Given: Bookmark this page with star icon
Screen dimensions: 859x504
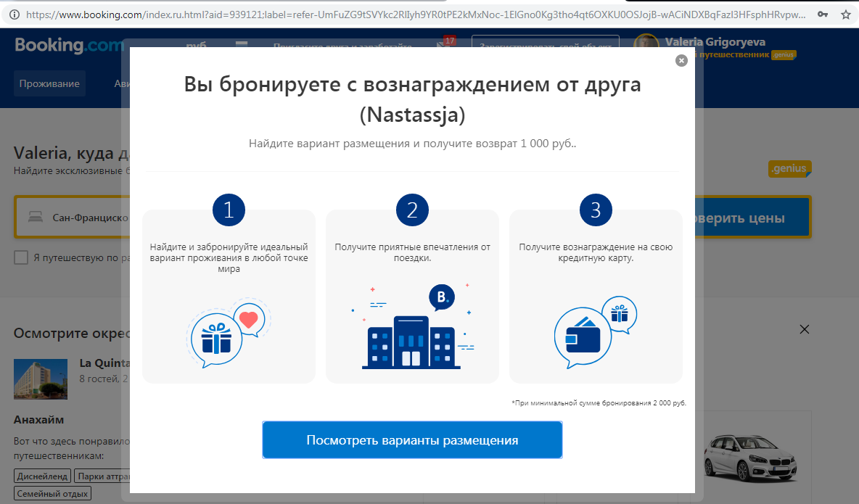Looking at the screenshot, I should coord(845,15).
